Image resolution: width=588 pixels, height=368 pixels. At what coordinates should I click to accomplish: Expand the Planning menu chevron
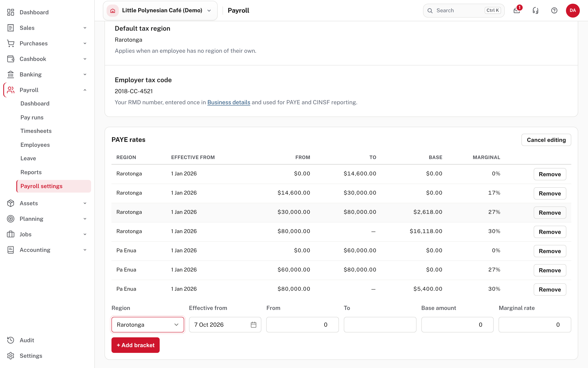(85, 219)
